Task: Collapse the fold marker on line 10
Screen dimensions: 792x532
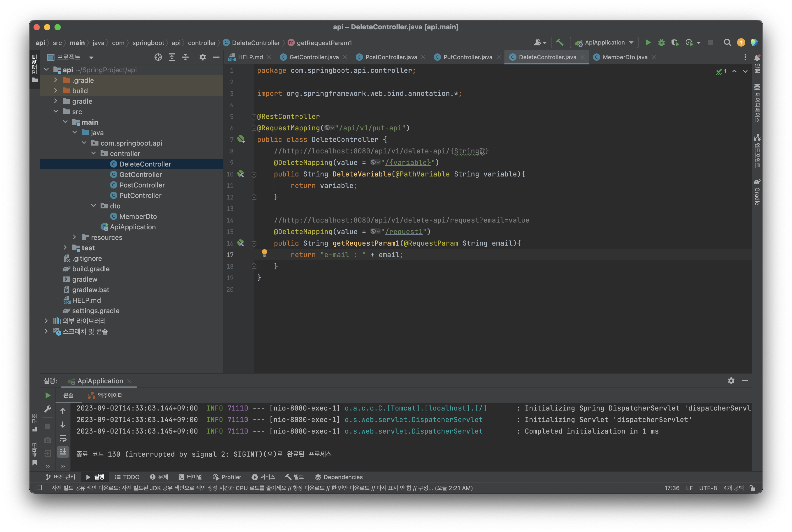Action: coord(254,174)
